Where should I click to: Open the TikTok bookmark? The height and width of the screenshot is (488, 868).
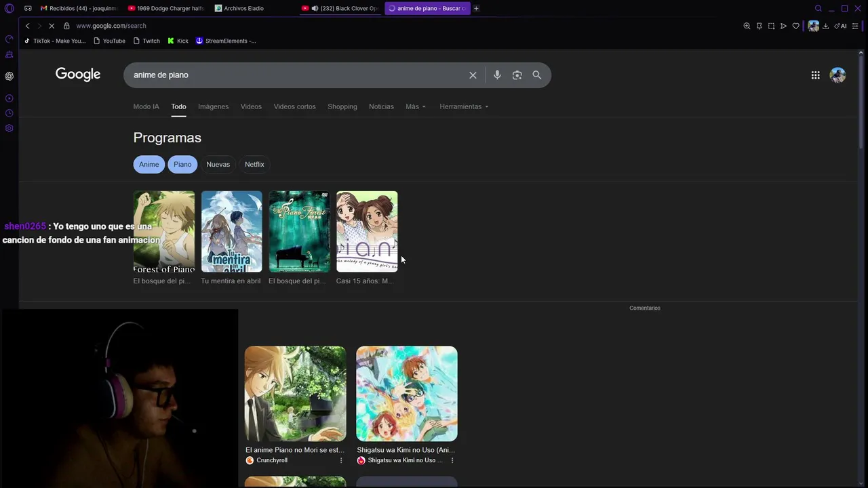55,41
